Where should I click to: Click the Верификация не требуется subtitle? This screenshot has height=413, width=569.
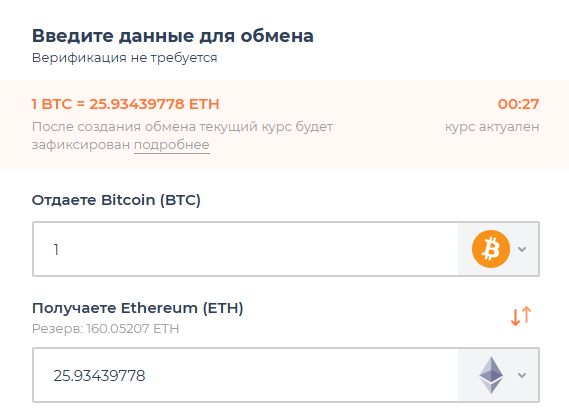[124, 58]
